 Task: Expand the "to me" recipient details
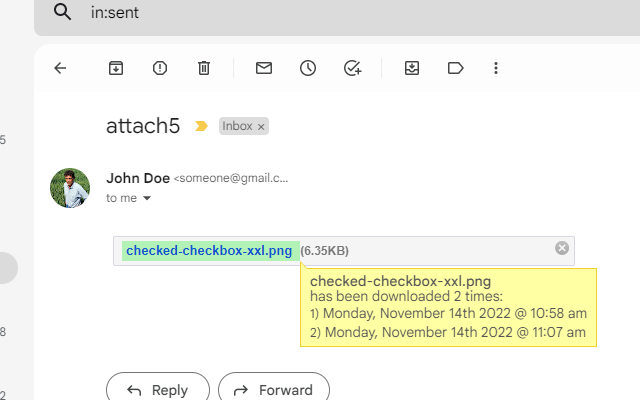coord(148,199)
